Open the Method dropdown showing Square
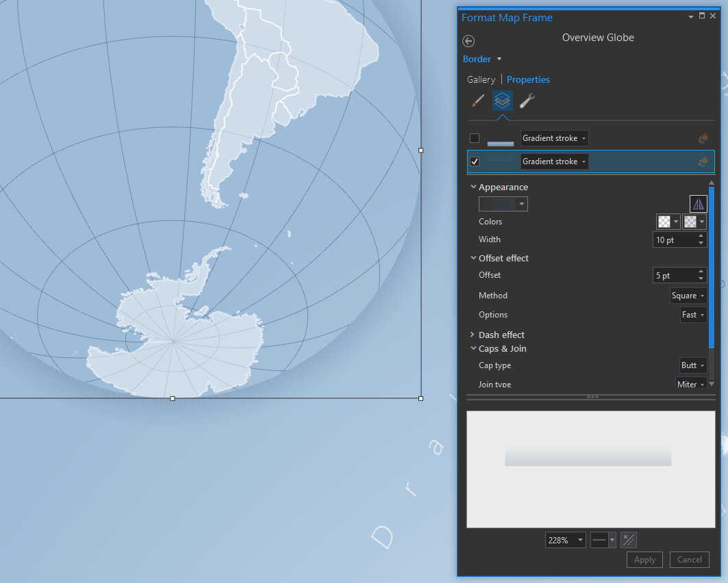The image size is (728, 583). pyautogui.click(x=688, y=296)
